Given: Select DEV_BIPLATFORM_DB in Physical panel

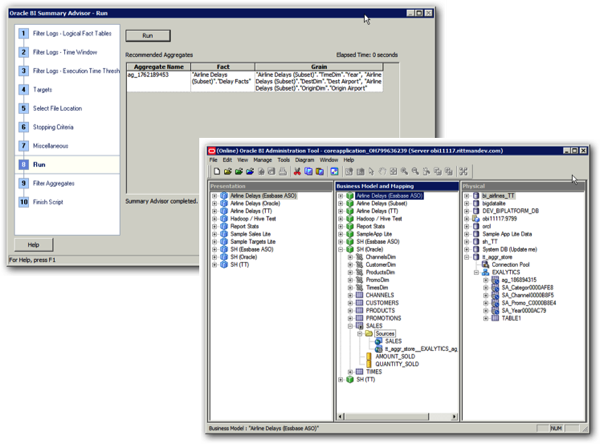Looking at the screenshot, I should [510, 211].
